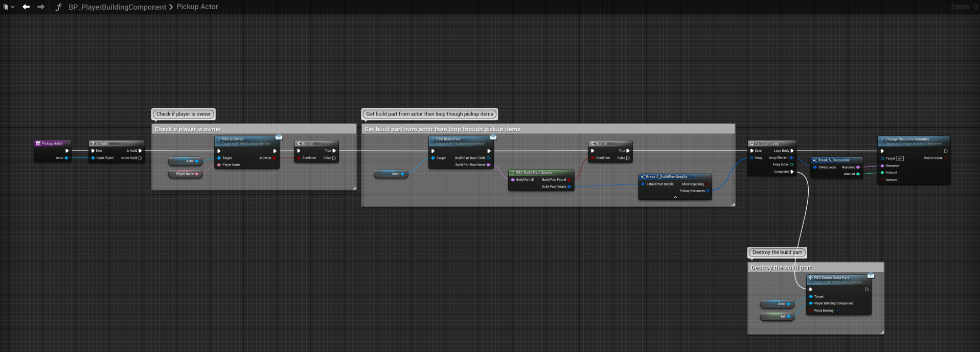Click the For Each Loop node icon
The image size is (980, 352).
click(x=751, y=144)
